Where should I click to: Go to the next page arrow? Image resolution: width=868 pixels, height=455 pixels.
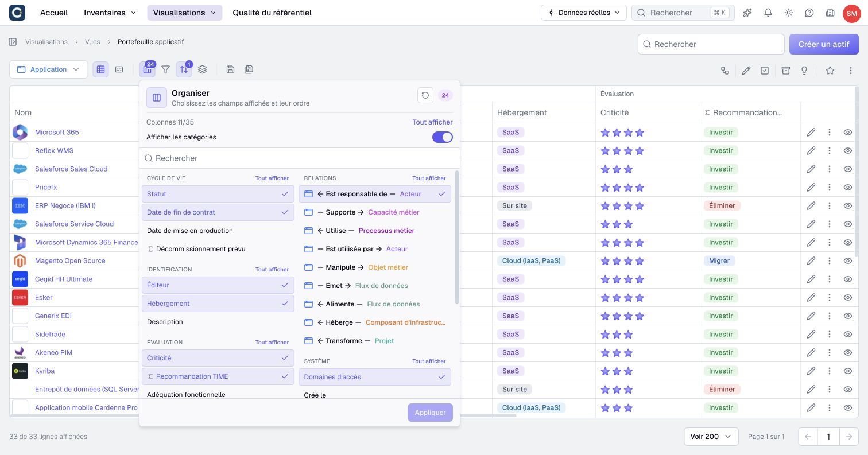point(848,437)
